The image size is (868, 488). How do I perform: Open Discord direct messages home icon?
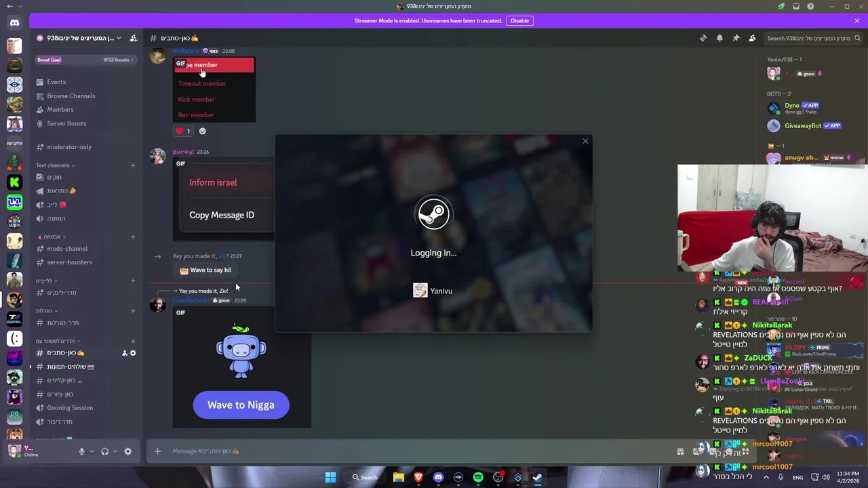pyautogui.click(x=14, y=22)
